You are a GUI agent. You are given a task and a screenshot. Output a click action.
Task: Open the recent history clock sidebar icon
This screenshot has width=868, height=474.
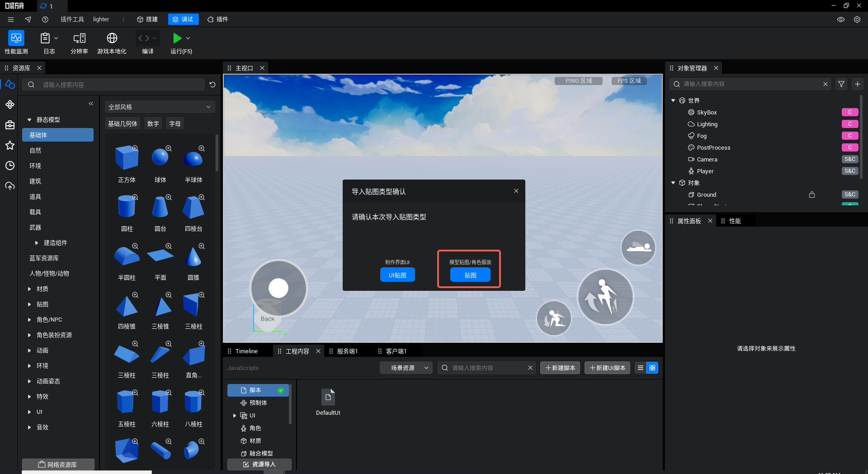pos(10,166)
